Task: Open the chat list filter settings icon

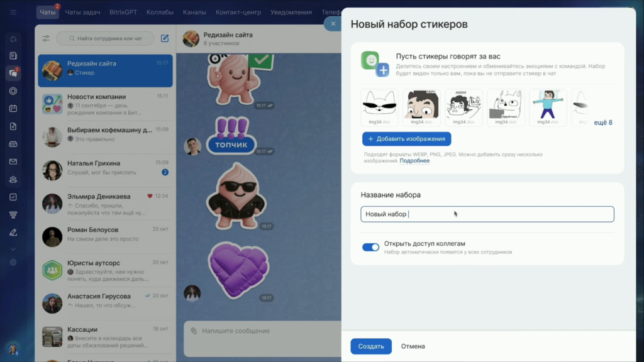Action: click(x=47, y=38)
